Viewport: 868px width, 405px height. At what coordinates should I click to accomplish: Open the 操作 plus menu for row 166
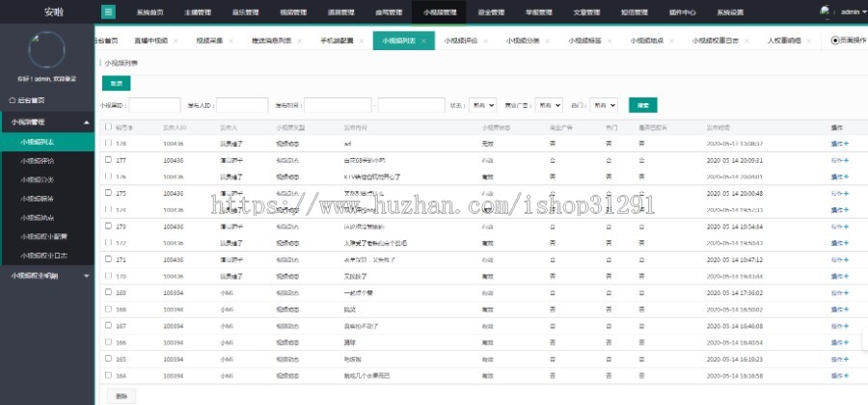(839, 342)
